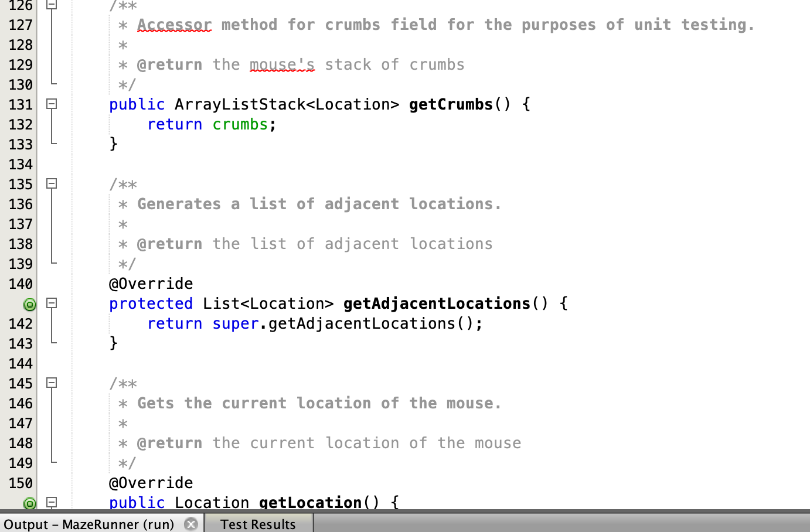810x532 pixels.
Task: Collapse the getCrumbs method fold
Action: (x=52, y=104)
